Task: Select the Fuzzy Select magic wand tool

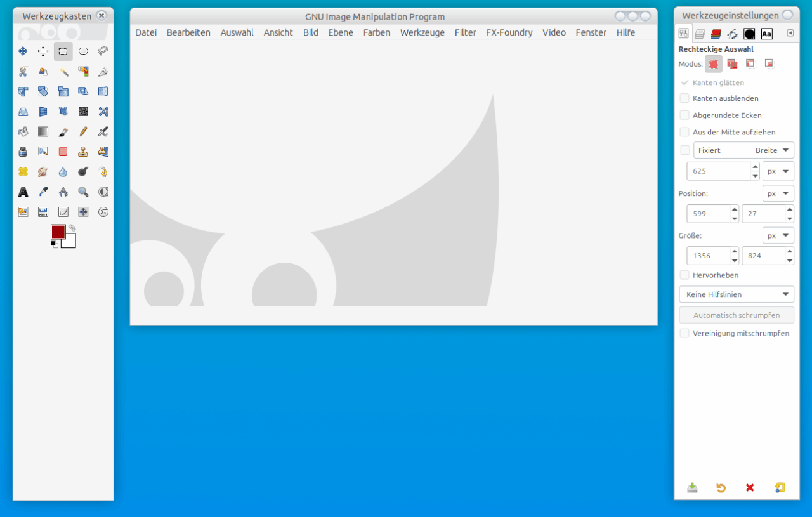Action: point(63,72)
